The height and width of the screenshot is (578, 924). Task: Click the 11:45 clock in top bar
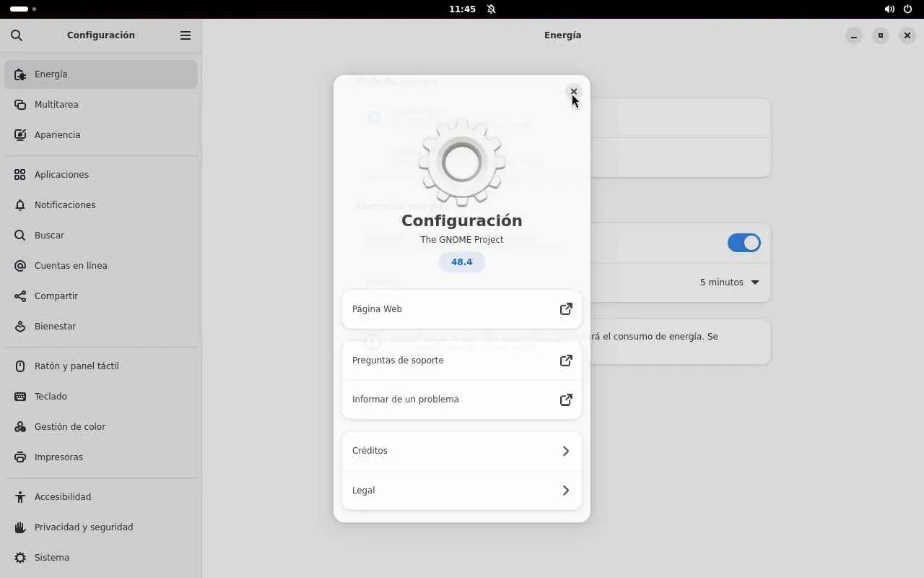(x=462, y=9)
